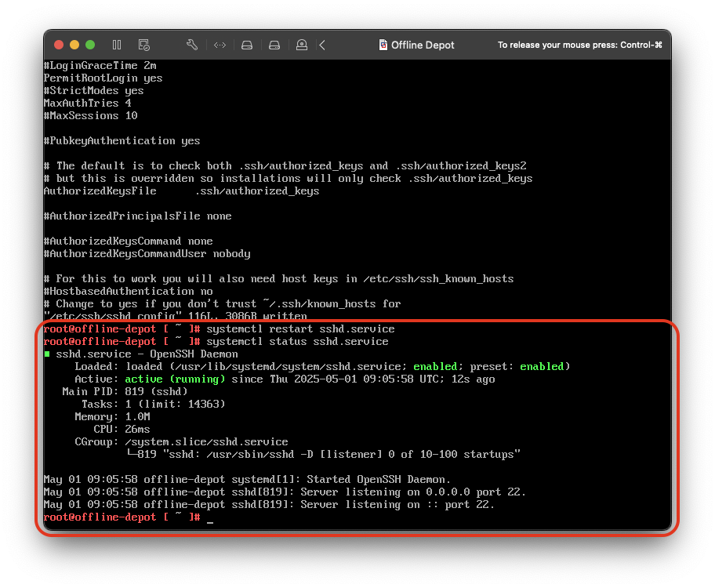Click the CD/DVD drive device icon
This screenshot has height=588, width=715.
click(302, 45)
